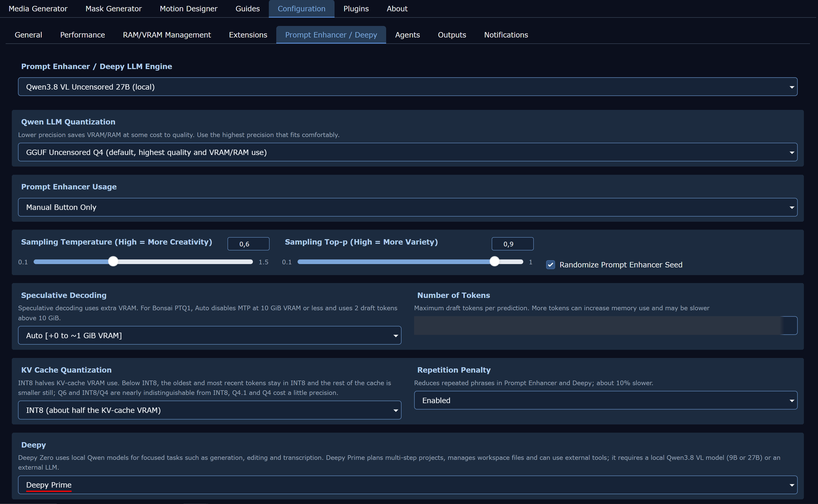Click the Speculative Decoding heading
This screenshot has height=504, width=818.
(x=64, y=295)
